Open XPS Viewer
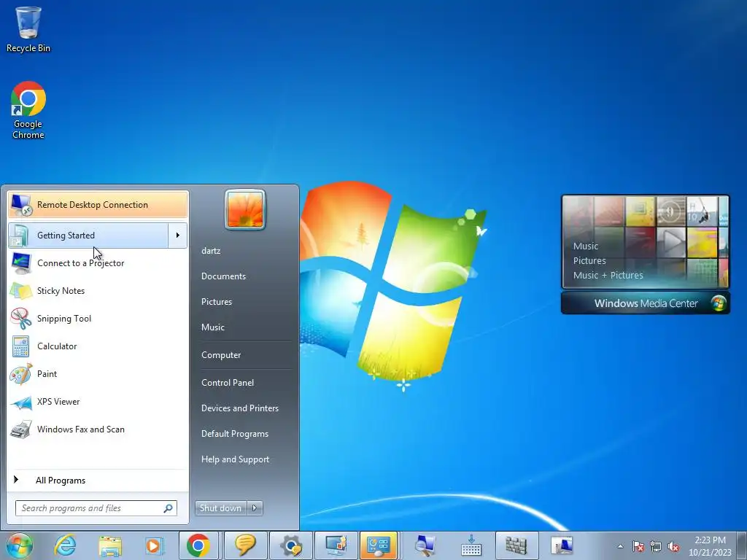The width and height of the screenshot is (747, 560). (x=98, y=402)
